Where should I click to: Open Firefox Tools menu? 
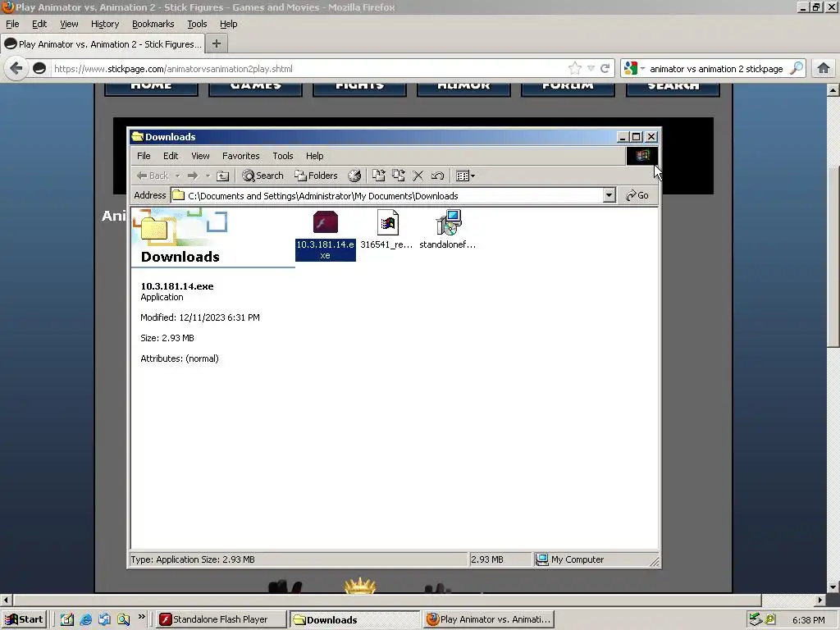point(197,24)
